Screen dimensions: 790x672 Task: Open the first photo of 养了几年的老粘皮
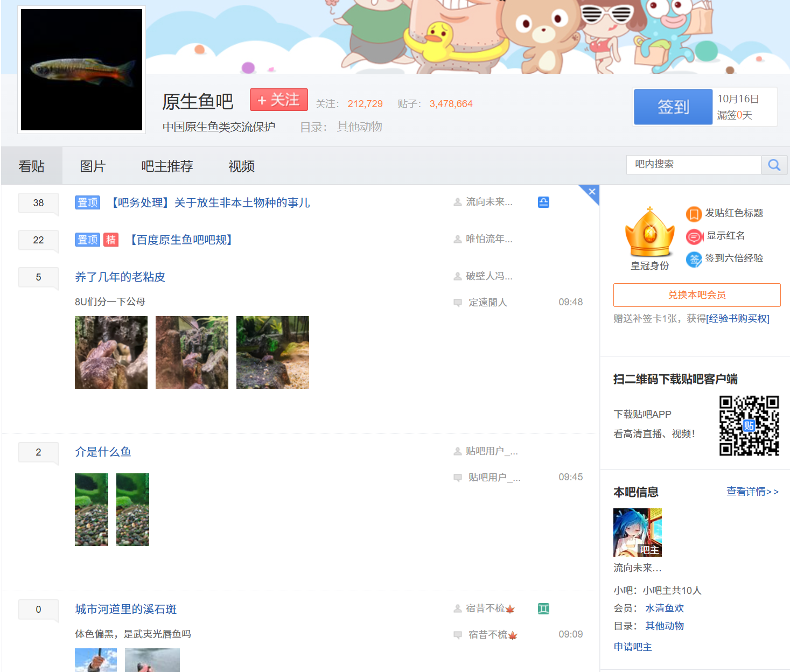point(111,352)
